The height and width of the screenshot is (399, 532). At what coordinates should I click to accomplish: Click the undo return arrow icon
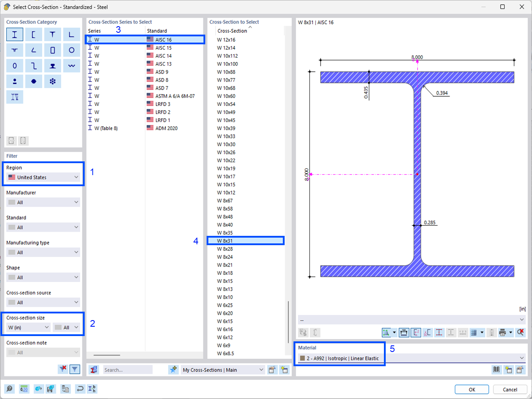pyautogui.click(x=80, y=389)
